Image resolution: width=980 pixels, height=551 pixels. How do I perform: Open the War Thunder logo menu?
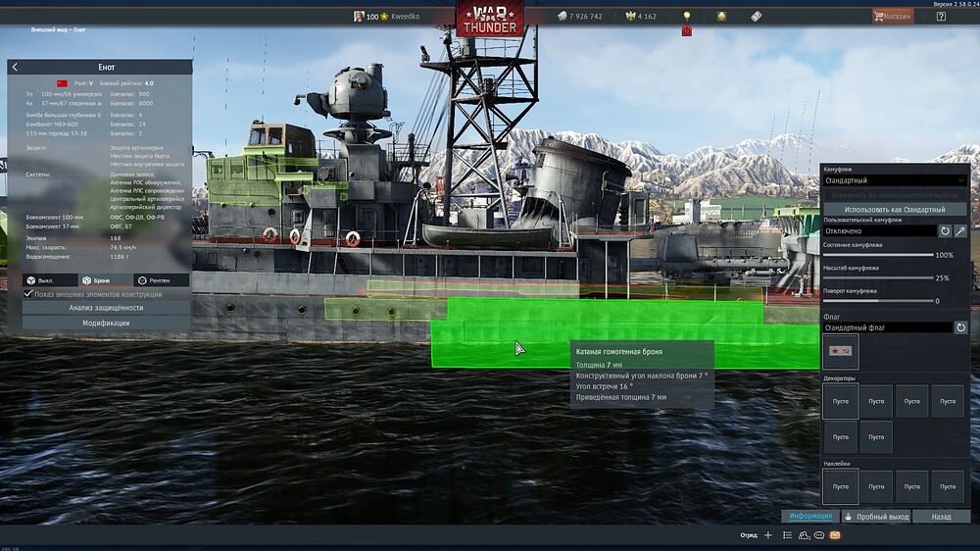[x=490, y=19]
